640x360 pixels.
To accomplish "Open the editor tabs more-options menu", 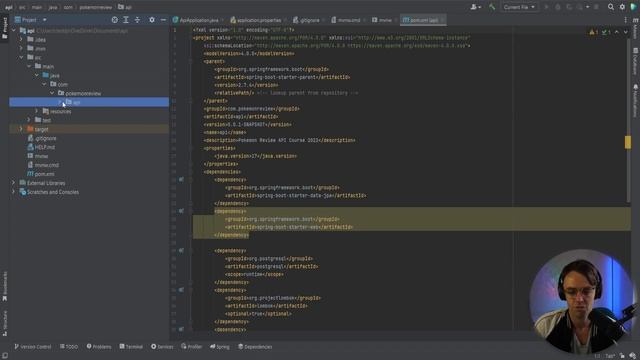I will 625,20.
